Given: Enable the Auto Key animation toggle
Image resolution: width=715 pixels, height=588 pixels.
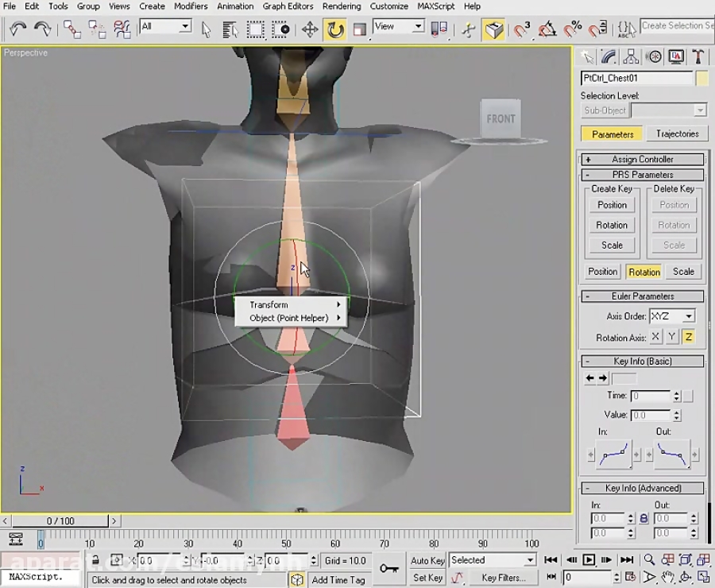Looking at the screenshot, I should (427, 560).
